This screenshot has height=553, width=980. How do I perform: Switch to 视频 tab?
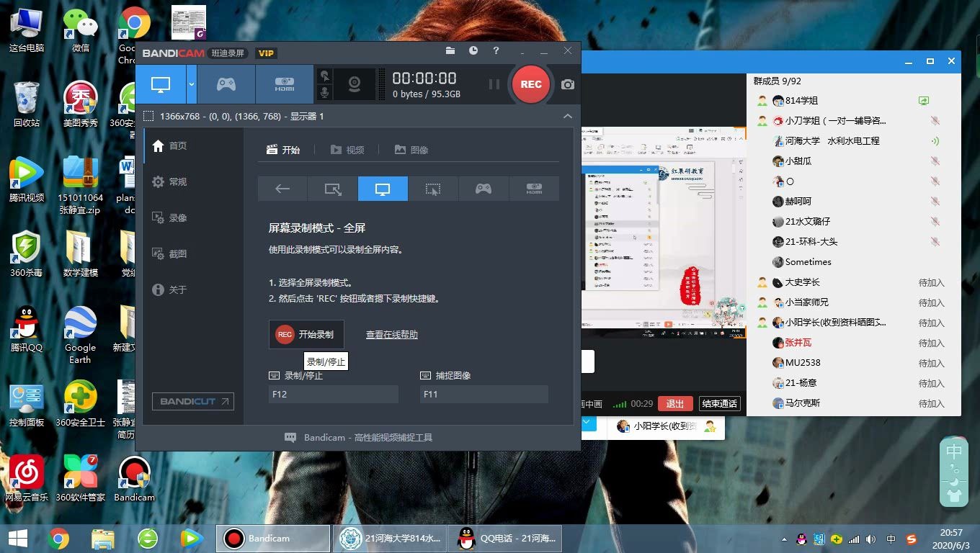347,150
